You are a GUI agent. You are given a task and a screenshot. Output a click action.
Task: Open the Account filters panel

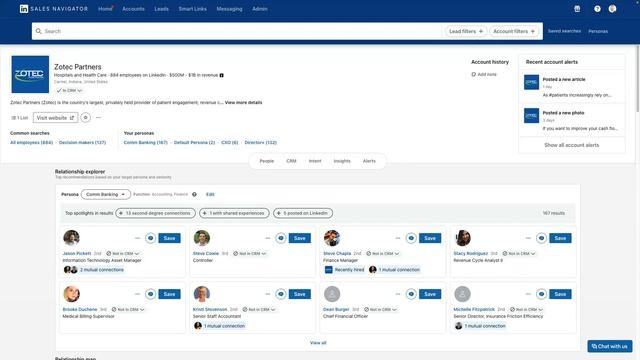514,31
